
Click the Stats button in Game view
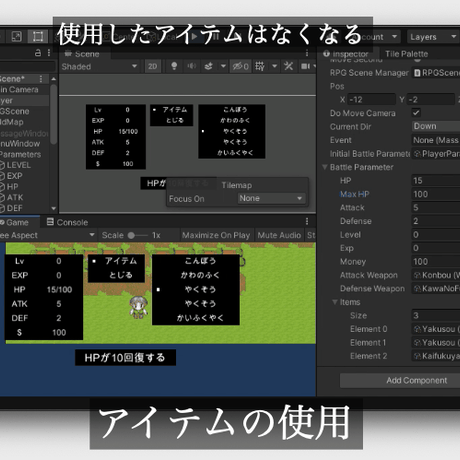(311, 235)
